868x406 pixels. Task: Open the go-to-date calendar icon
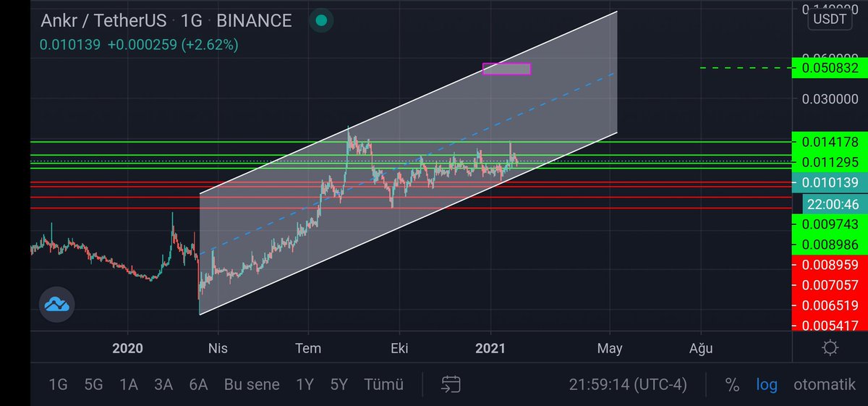point(451,384)
